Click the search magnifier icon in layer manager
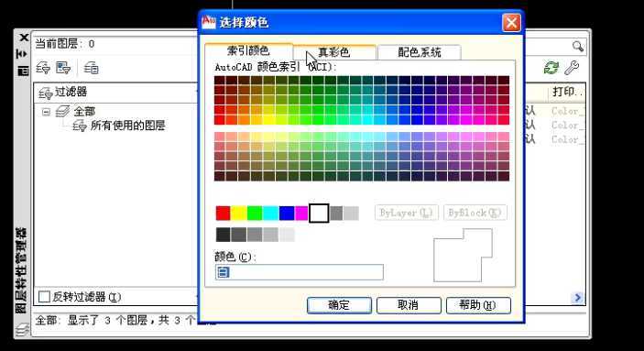 [x=578, y=46]
